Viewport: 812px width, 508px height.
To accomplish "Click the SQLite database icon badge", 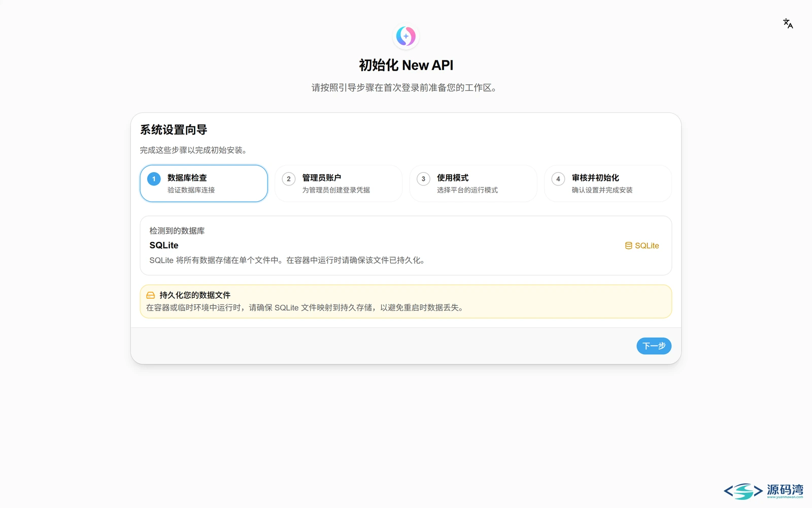I will (641, 245).
